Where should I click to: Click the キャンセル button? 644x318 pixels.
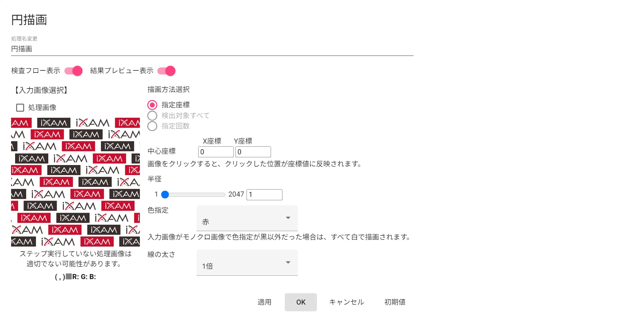(x=346, y=302)
